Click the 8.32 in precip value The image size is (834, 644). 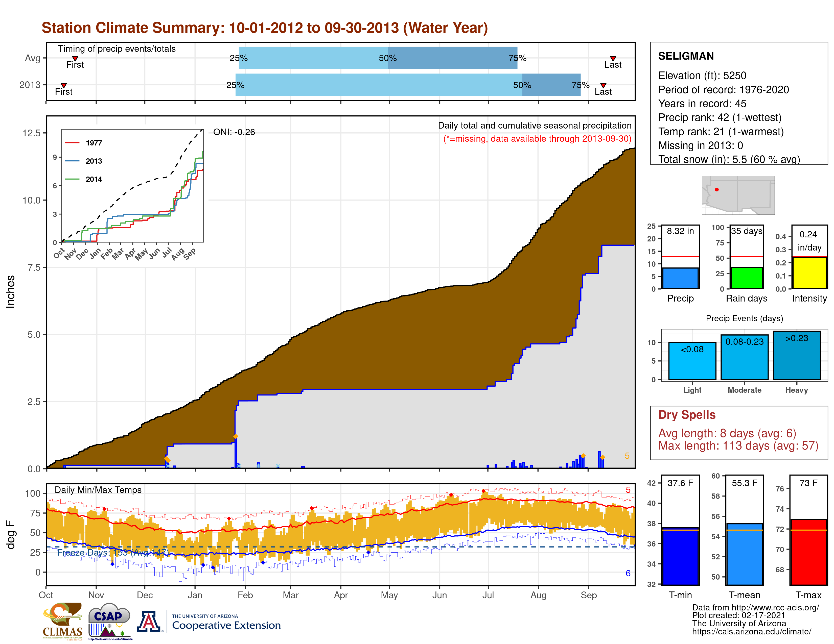pos(680,231)
